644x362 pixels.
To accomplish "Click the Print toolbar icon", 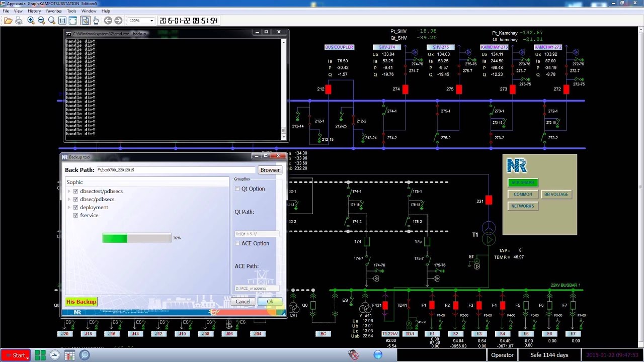I will pyautogui.click(x=19, y=21).
